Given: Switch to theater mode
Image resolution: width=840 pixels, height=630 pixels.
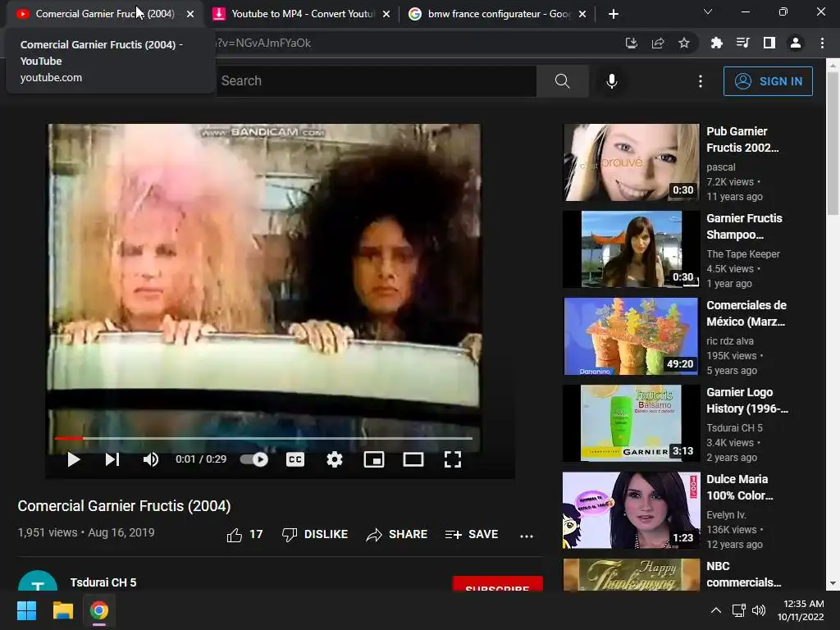Looking at the screenshot, I should (413, 459).
